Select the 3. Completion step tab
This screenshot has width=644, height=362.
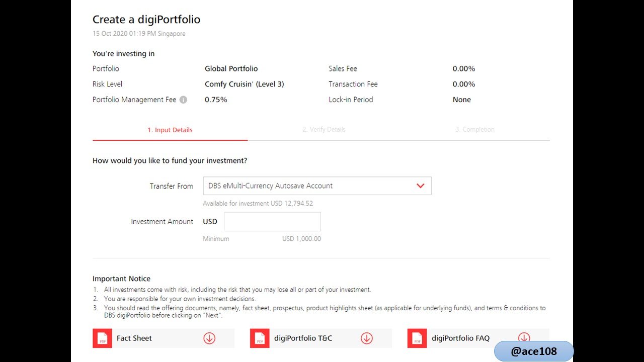475,130
